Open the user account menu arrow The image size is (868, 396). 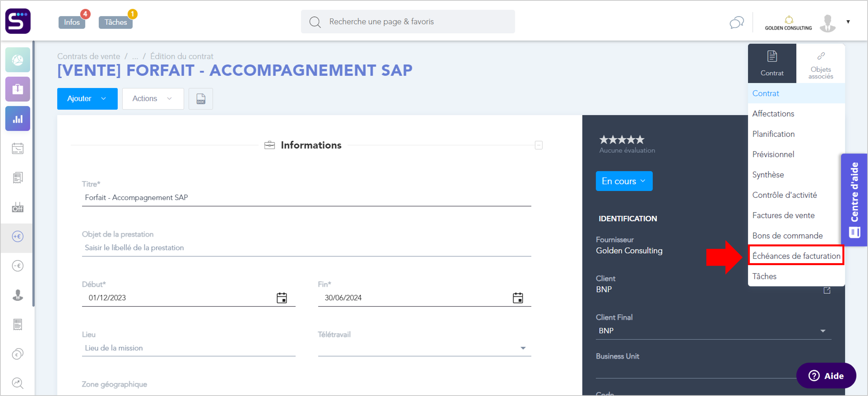[x=848, y=22]
